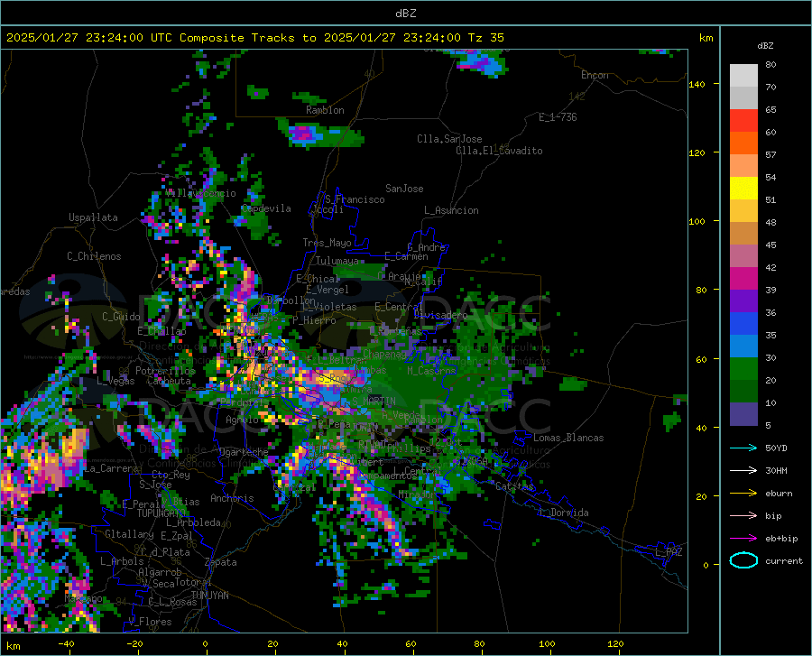Click the magenta eb+bip arrow in legend
Screen dimensions: 812x656
(x=743, y=539)
